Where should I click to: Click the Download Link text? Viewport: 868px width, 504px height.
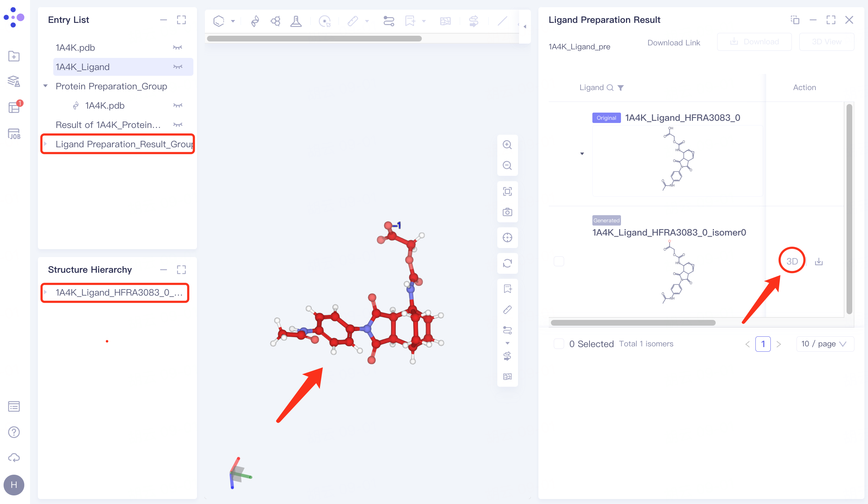674,43
